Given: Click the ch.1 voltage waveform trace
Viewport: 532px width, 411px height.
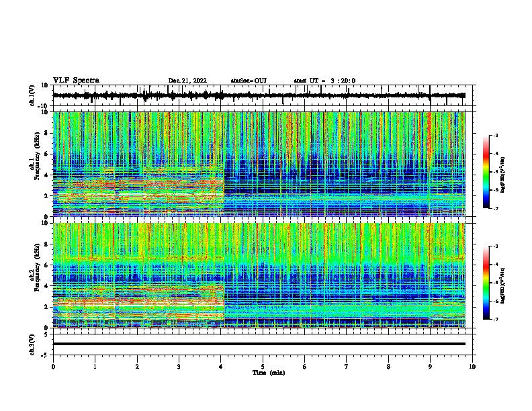Looking at the screenshot, I should coord(259,95).
